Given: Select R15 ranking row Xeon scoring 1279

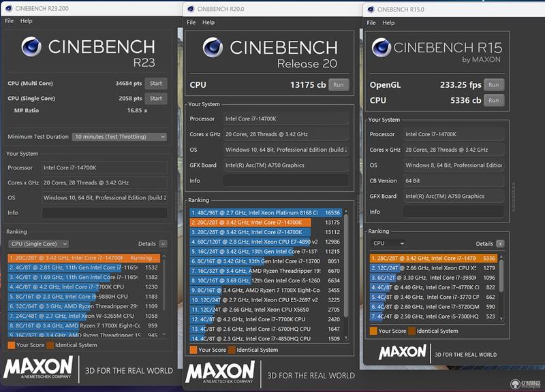Looking at the screenshot, I should coord(434,268).
